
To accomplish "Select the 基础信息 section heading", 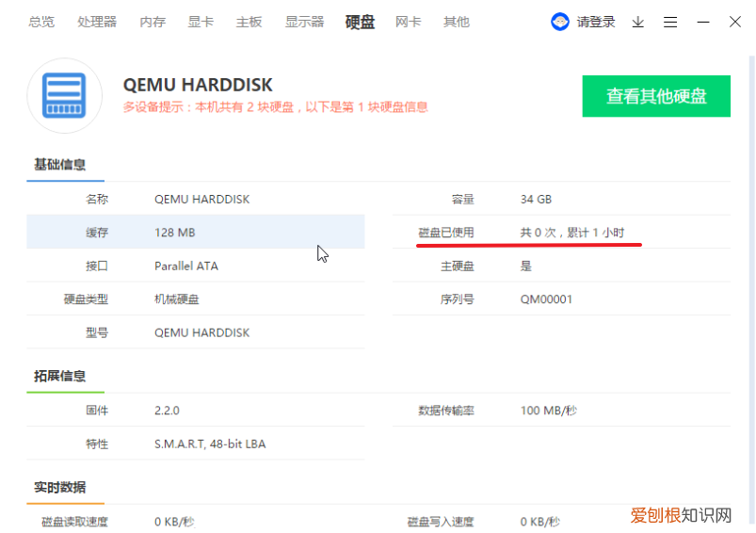I will 60,165.
